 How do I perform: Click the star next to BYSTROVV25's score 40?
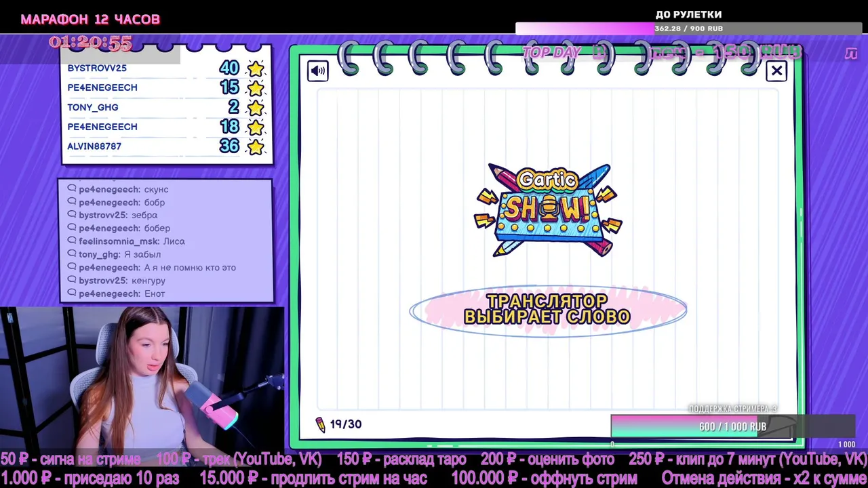pyautogui.click(x=256, y=68)
